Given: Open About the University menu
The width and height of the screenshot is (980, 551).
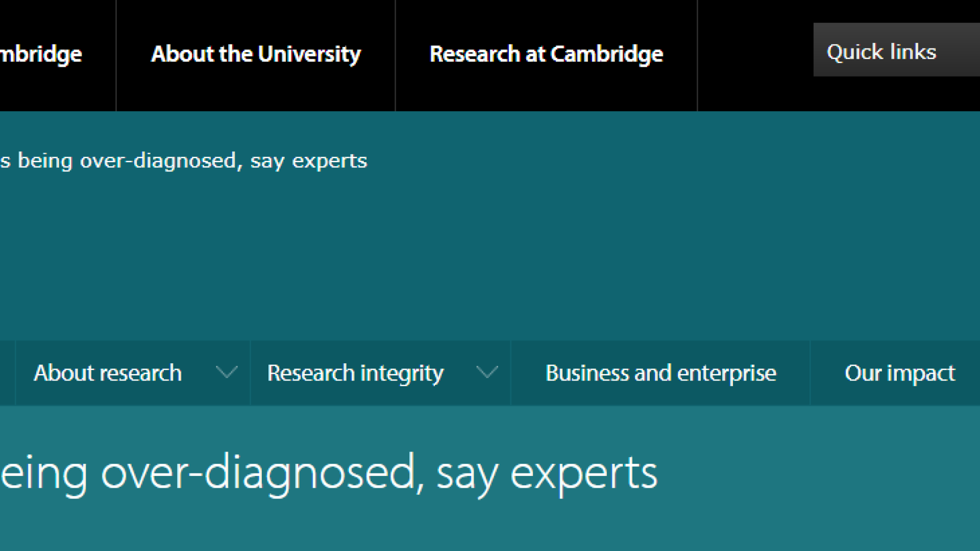Looking at the screenshot, I should click(x=256, y=54).
